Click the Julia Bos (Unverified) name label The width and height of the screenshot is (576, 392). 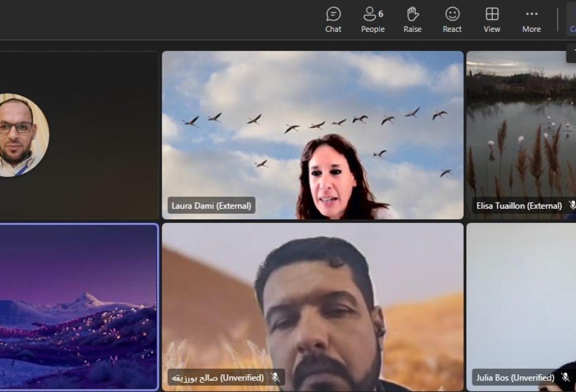(515, 377)
